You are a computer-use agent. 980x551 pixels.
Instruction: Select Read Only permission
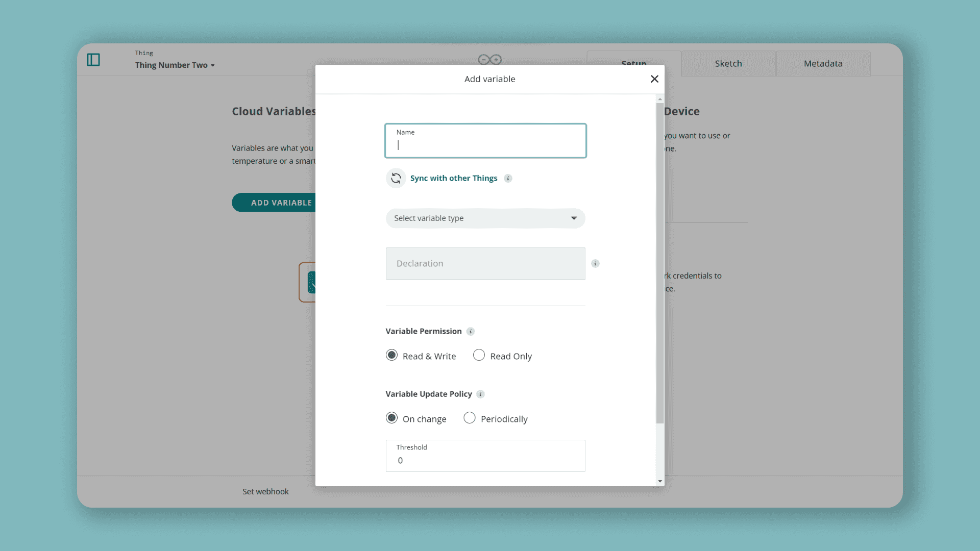click(479, 355)
